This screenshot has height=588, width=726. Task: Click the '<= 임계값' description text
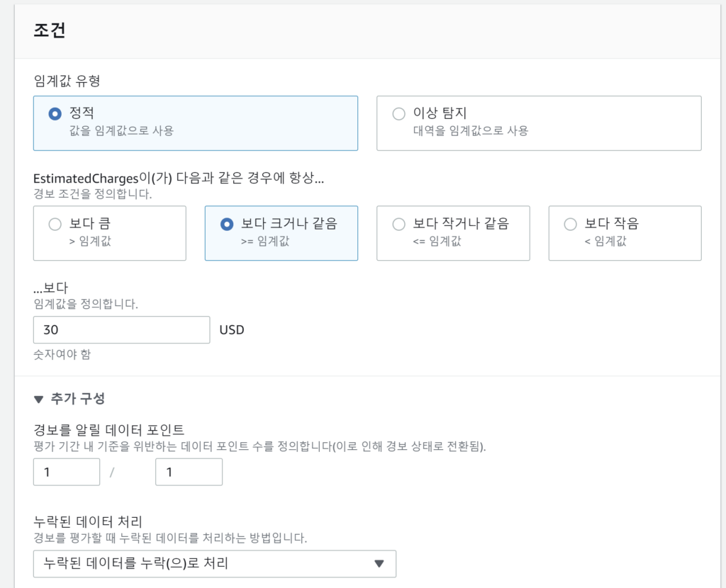(x=437, y=241)
